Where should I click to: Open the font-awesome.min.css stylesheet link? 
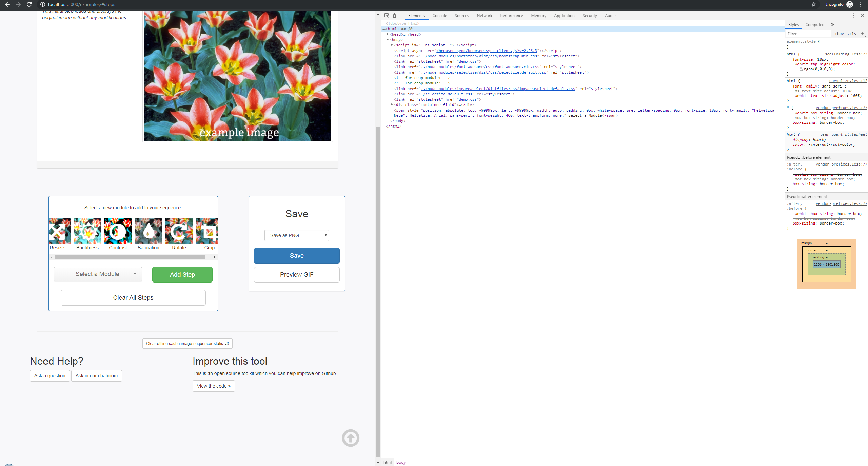[x=480, y=67]
